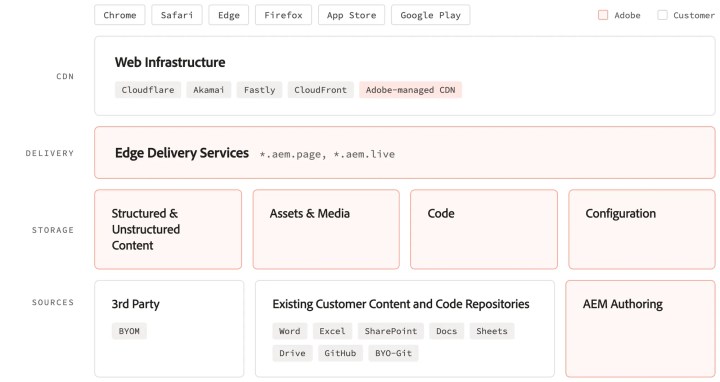Viewport: 720px width, 382px height.
Task: Select the Google Play tag
Action: click(430, 15)
